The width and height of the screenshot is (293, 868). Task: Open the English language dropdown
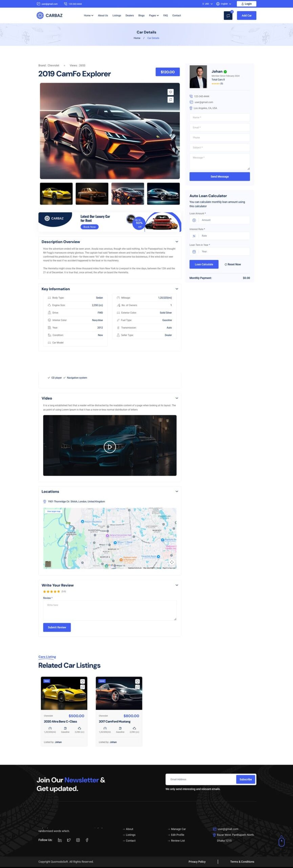pos(224,4)
